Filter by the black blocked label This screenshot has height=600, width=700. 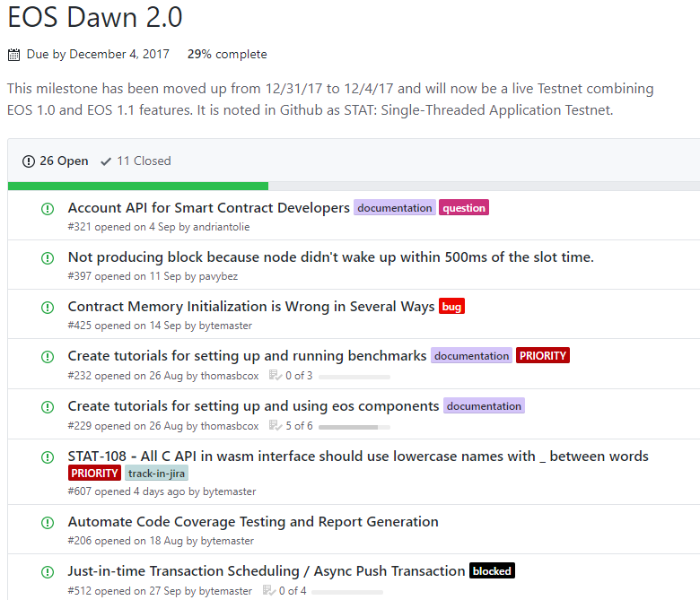pyautogui.click(x=492, y=571)
